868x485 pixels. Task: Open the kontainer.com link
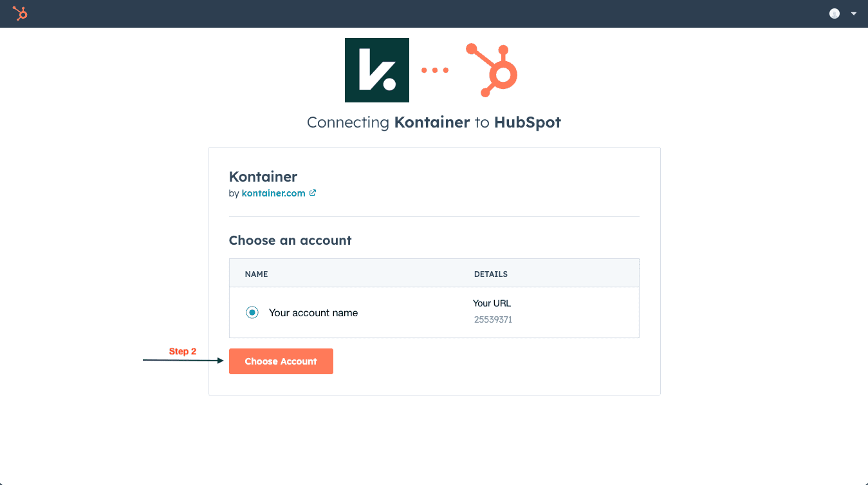[273, 193]
